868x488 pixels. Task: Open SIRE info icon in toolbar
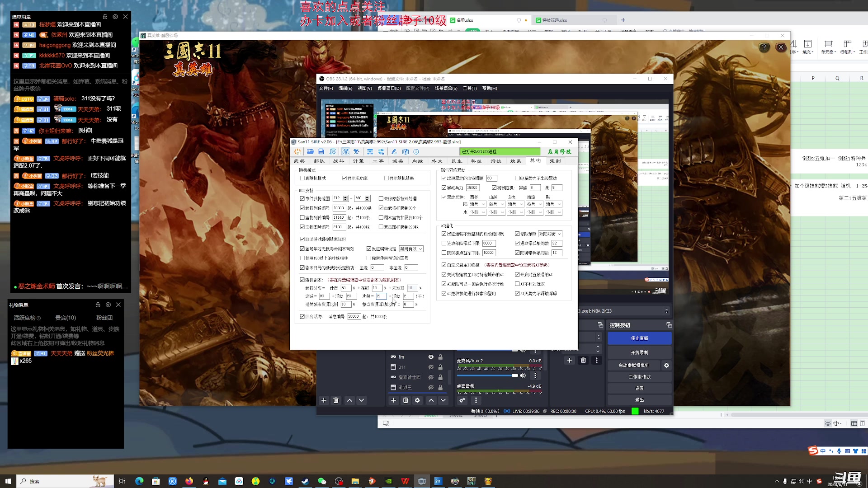point(416,152)
